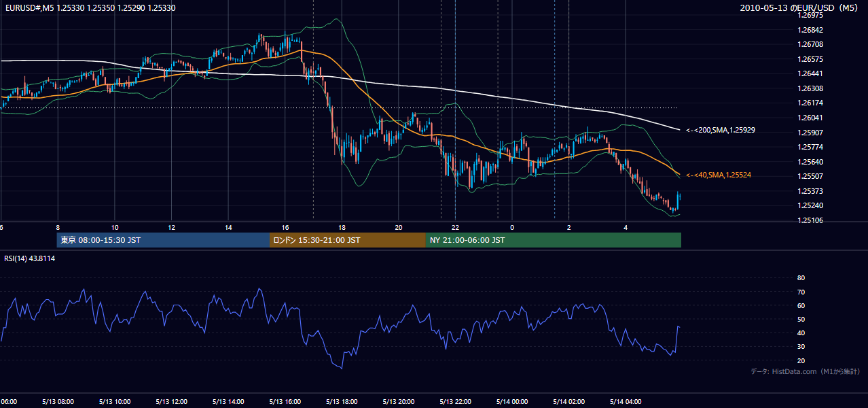
Task: Select the NY 21:00-06:00 JST session bar
Action: [554, 240]
